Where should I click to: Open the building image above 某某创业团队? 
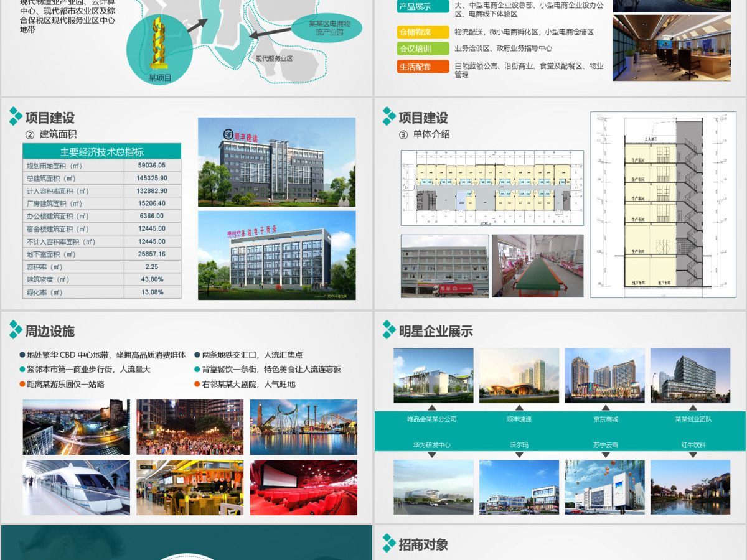(x=690, y=375)
